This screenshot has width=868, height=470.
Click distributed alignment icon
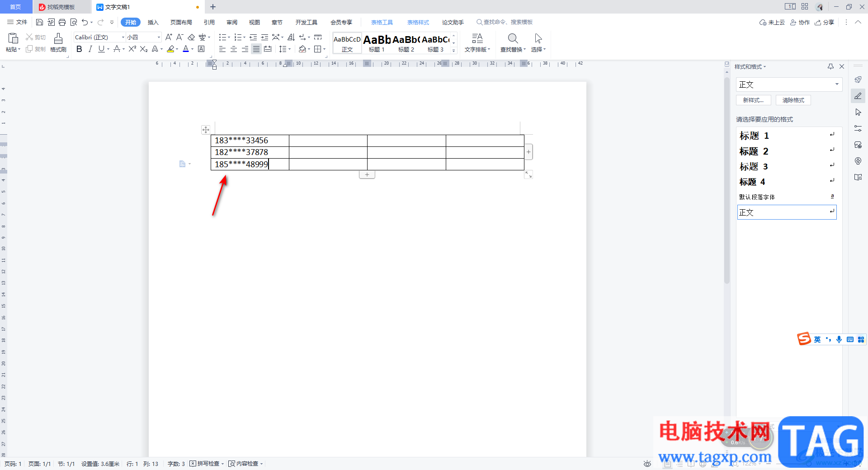tap(268, 49)
